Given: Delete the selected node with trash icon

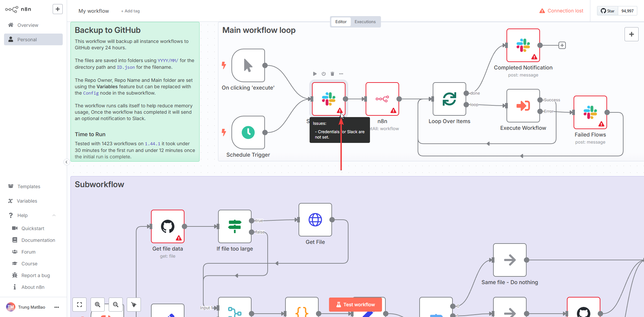Looking at the screenshot, I should (332, 74).
